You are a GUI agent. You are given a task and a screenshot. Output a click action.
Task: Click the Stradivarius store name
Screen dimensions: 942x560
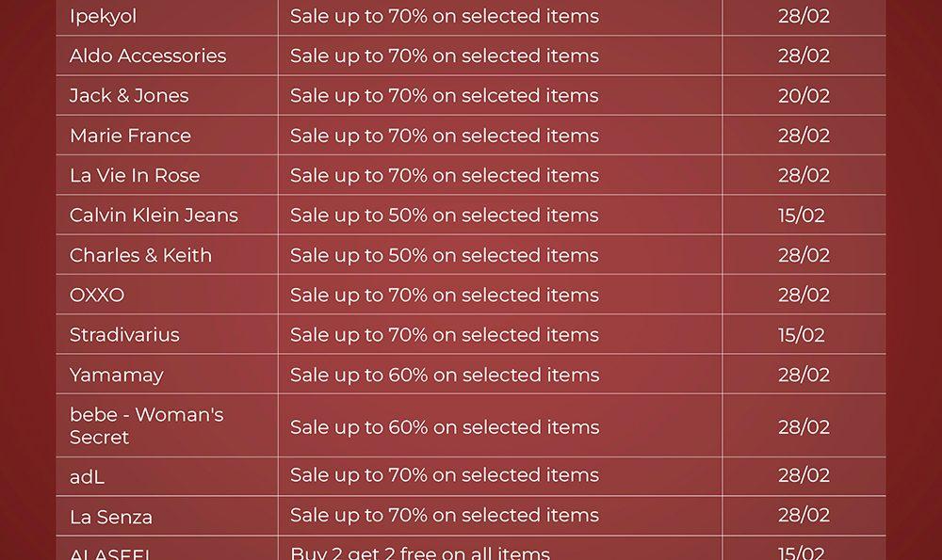pos(124,335)
